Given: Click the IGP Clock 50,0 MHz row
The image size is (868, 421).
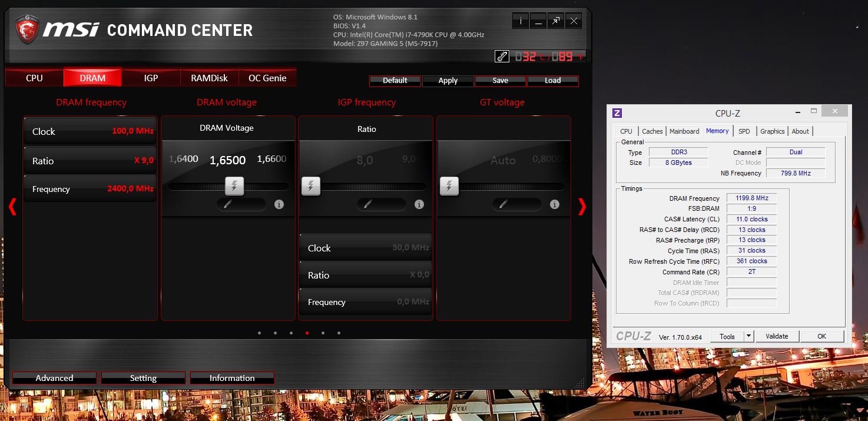Looking at the screenshot, I should tap(365, 248).
